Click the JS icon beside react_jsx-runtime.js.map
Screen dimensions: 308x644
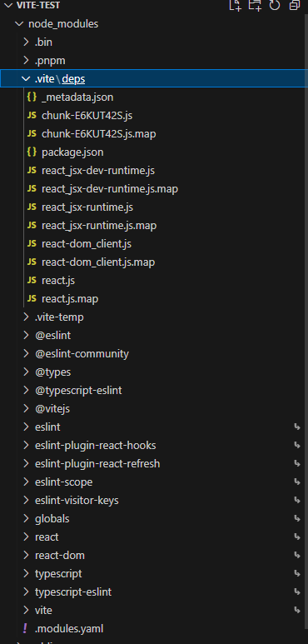click(32, 226)
